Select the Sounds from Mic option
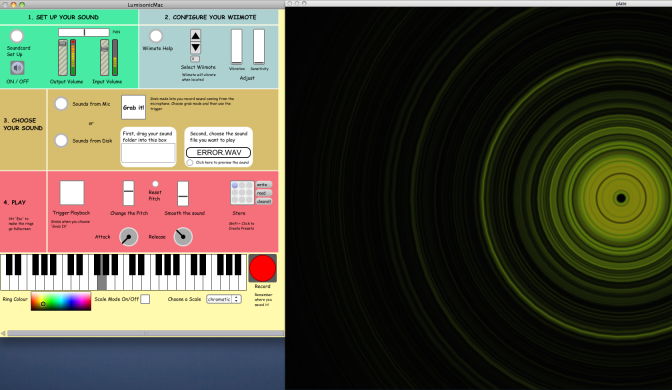The image size is (672, 390). coord(61,104)
